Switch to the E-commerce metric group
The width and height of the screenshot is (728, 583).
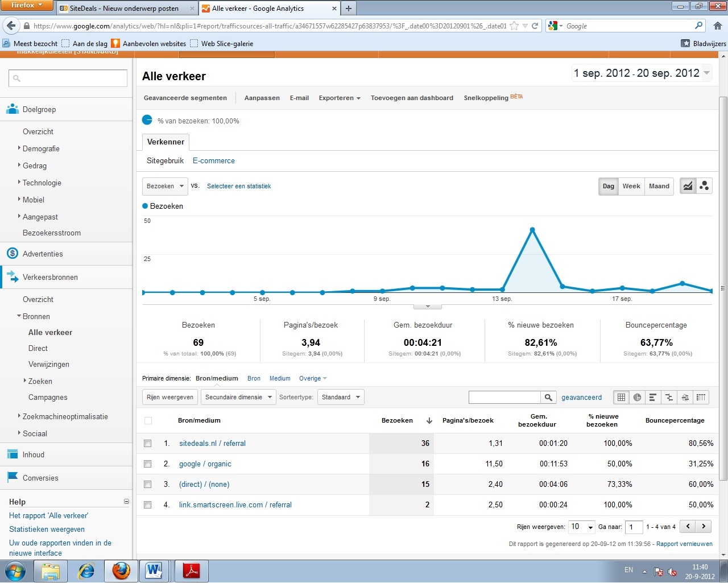click(214, 161)
